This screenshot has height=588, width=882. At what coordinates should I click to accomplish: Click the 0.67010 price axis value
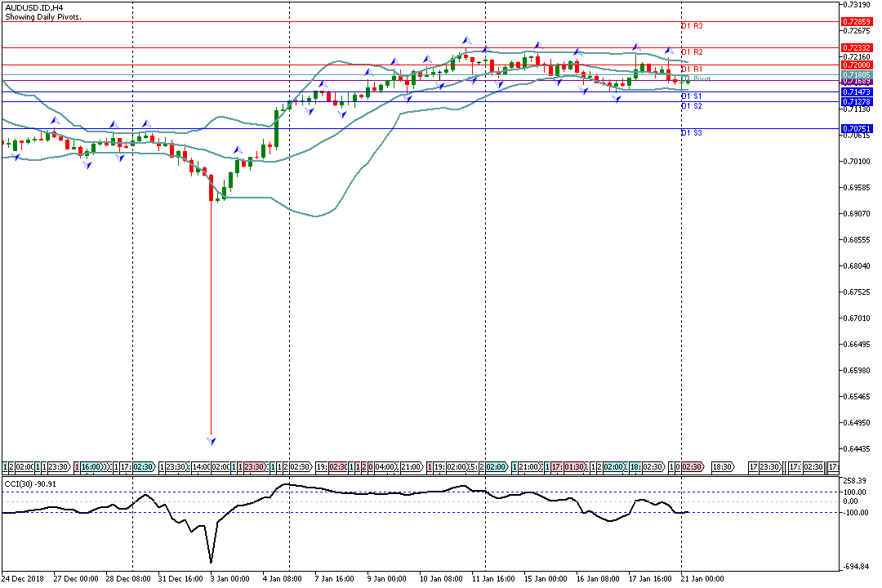point(857,318)
